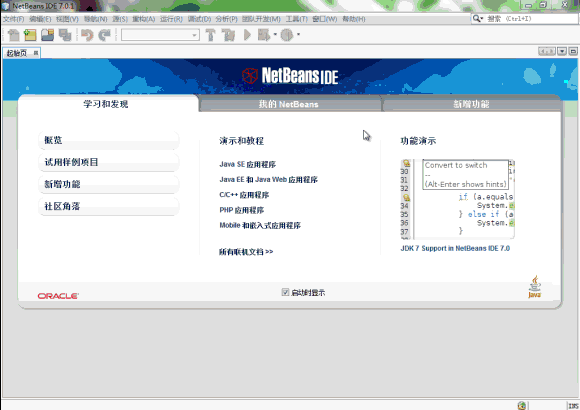Open the 调试(D) menu

pos(199,19)
